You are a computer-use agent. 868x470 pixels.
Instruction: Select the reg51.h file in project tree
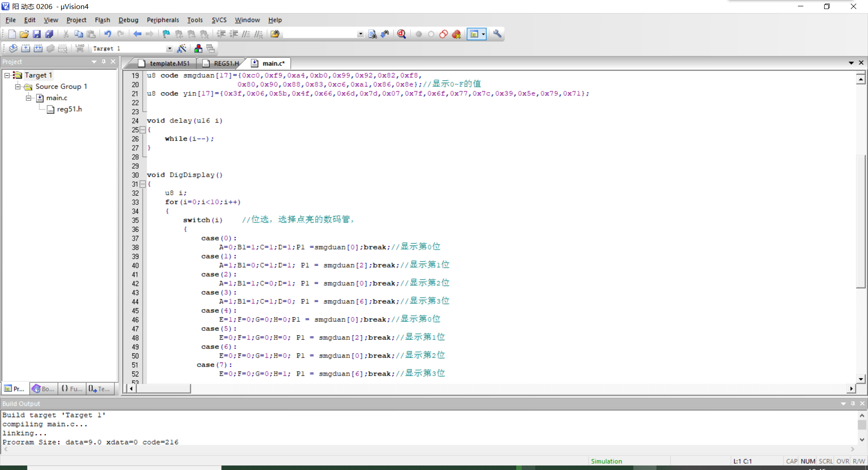coord(65,109)
